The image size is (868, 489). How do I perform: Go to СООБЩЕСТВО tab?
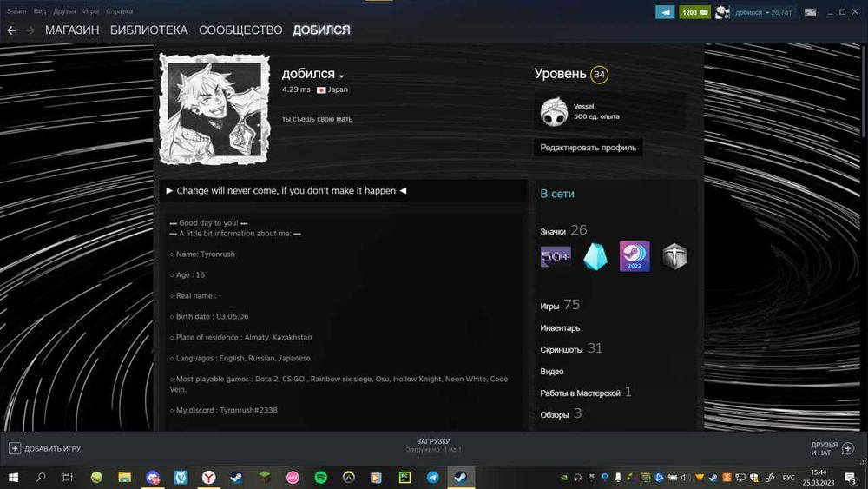pos(240,30)
